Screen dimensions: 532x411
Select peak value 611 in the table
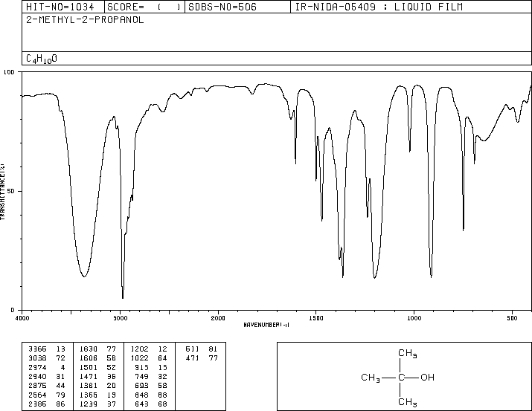[193, 349]
